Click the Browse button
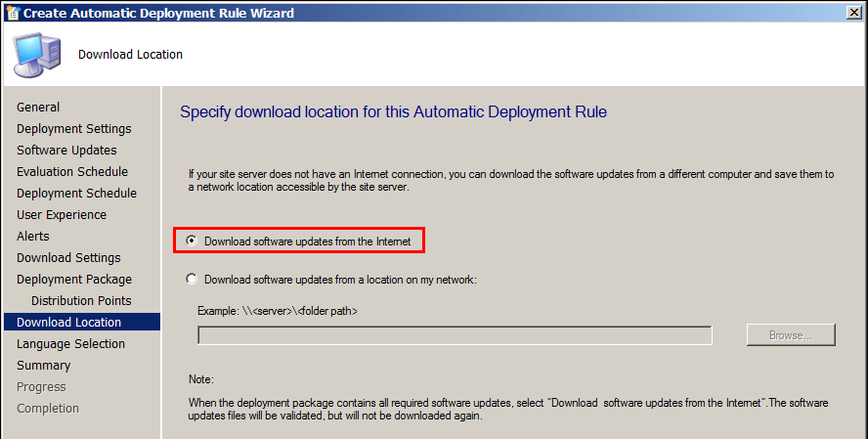The width and height of the screenshot is (868, 439). [791, 335]
